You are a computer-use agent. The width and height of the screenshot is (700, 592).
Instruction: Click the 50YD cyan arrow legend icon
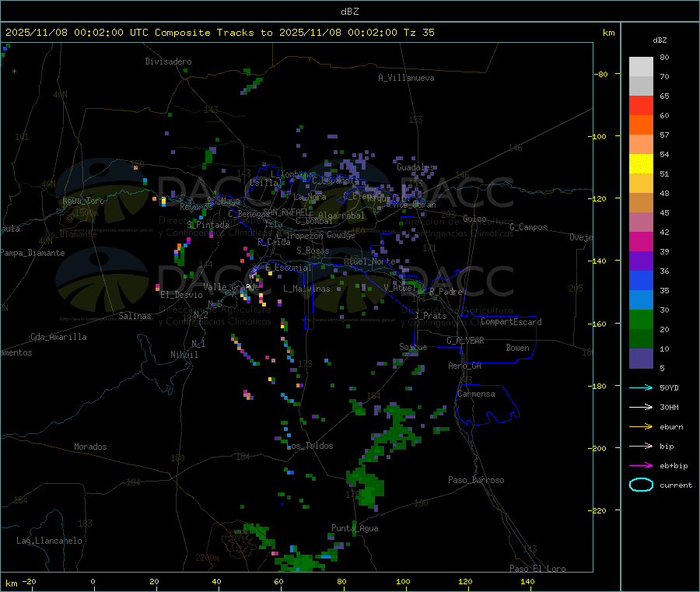(641, 387)
